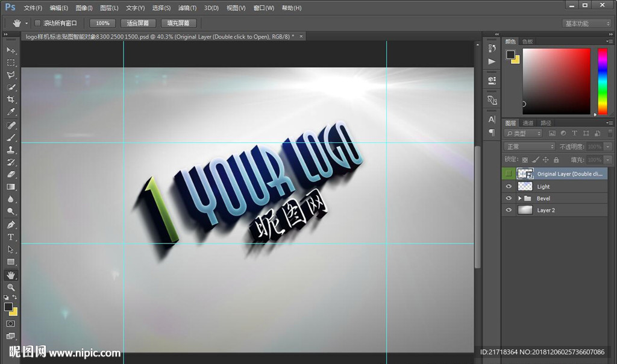Select the Rectangular Marquee tool

[11, 63]
